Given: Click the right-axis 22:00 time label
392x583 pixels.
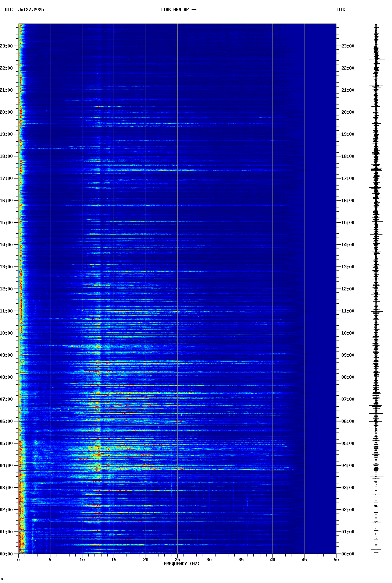Looking at the screenshot, I should coord(348,68).
